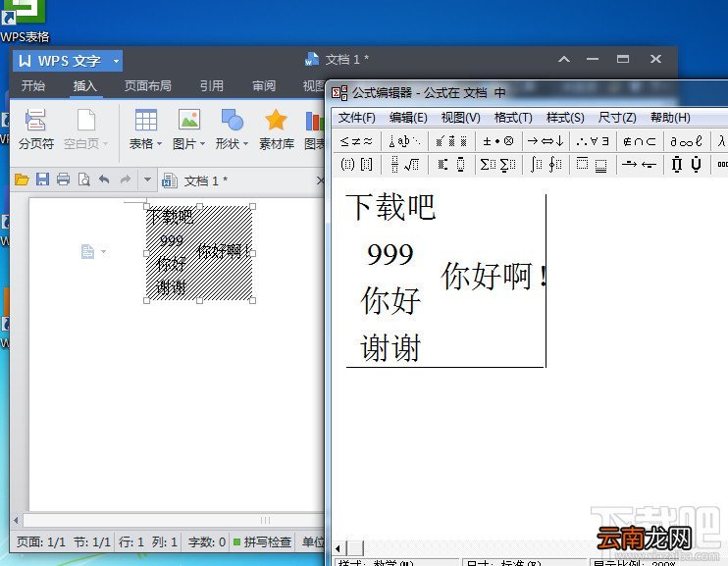This screenshot has width=728, height=566.
Task: Click the 999 text in formula editor
Action: click(390, 254)
